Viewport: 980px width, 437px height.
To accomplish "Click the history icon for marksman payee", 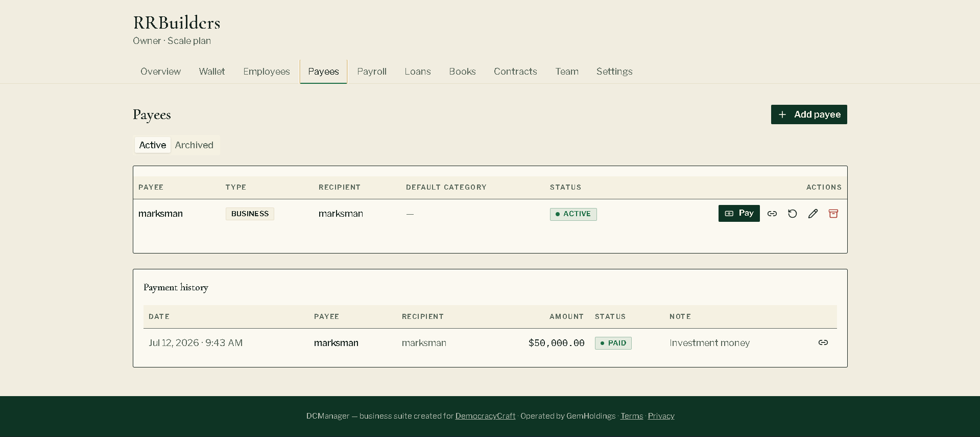I will click(793, 214).
